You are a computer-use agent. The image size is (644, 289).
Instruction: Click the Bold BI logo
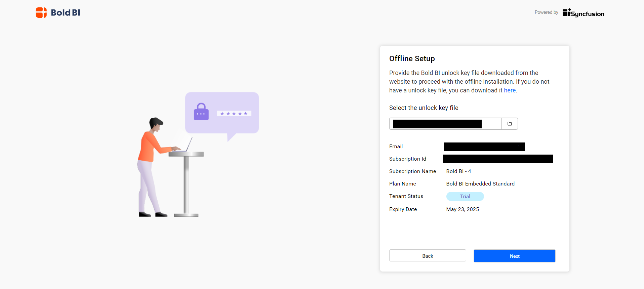coord(58,13)
